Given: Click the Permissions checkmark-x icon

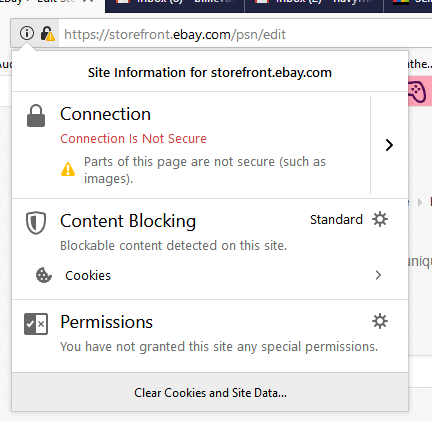Looking at the screenshot, I should coord(36,324).
